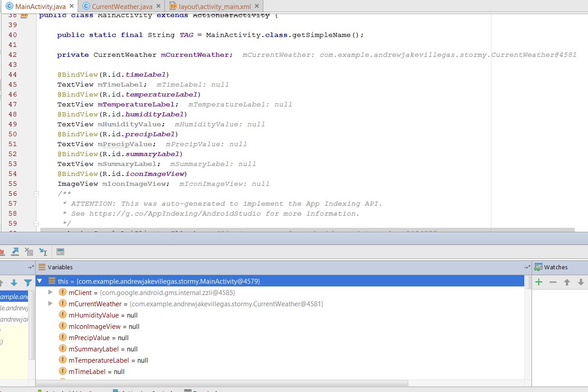The width and height of the screenshot is (588, 392).
Task: Click the restore-layout pin in Variables header
Action: (527, 267)
